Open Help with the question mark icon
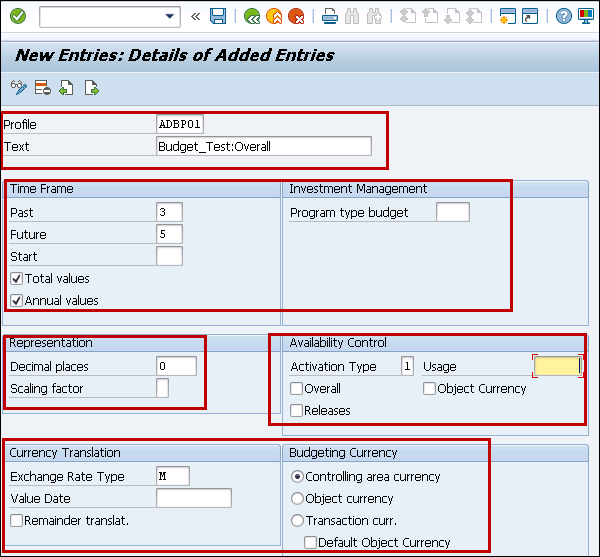600x557 pixels. 564,16
